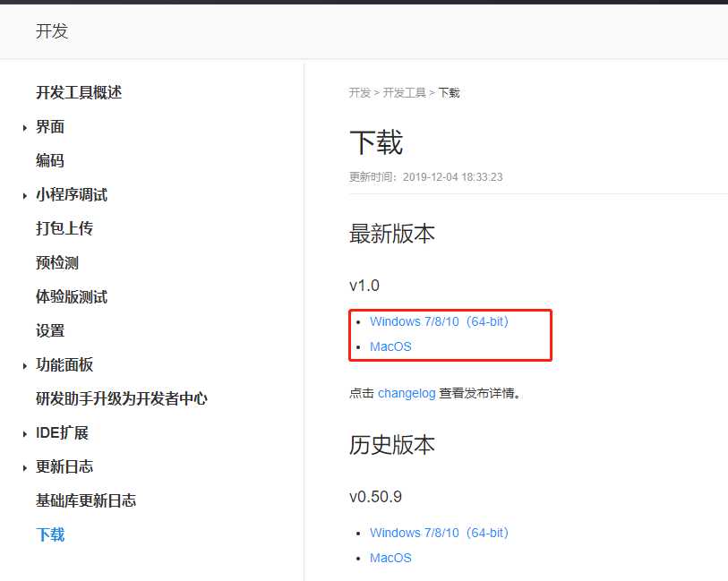728x581 pixels.
Task: Click the 开发 breadcrumb link
Action: tap(359, 93)
